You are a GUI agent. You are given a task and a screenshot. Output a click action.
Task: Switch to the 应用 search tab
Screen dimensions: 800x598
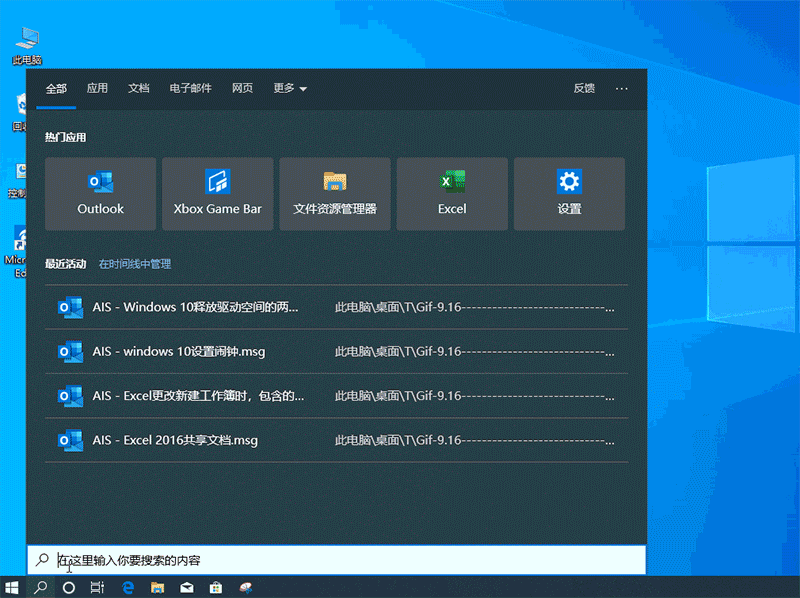97,88
